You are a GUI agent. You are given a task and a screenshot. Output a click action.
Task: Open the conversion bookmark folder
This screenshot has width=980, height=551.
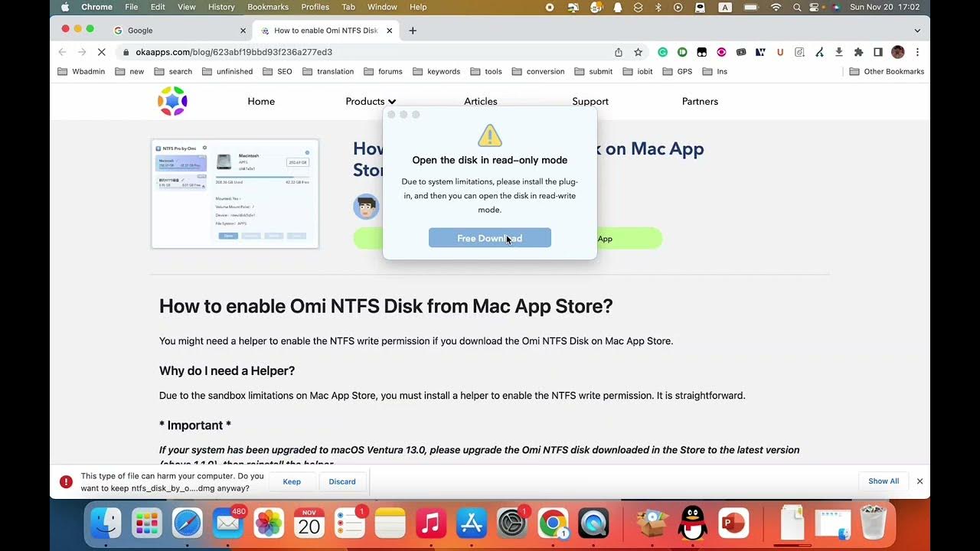pos(538,71)
